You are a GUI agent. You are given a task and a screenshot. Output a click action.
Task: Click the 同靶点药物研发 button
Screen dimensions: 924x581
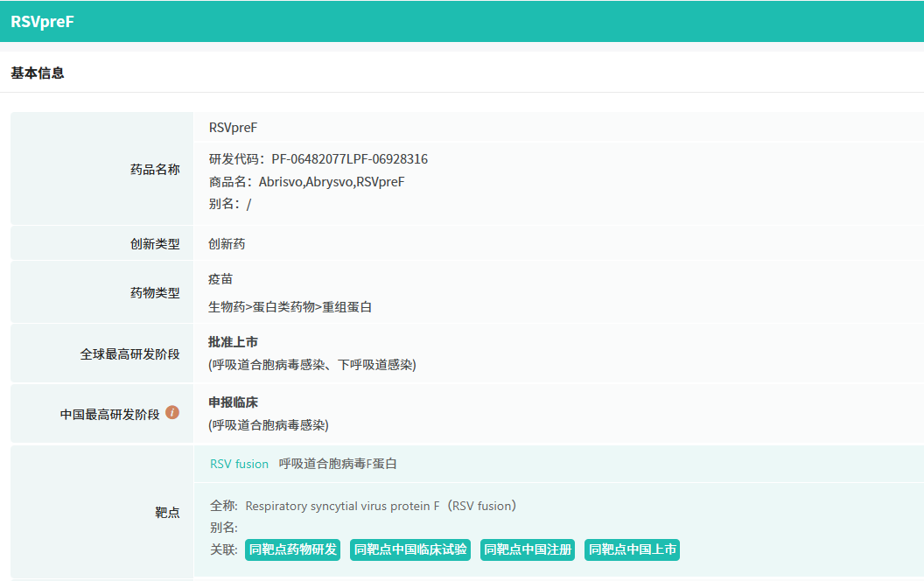[292, 549]
